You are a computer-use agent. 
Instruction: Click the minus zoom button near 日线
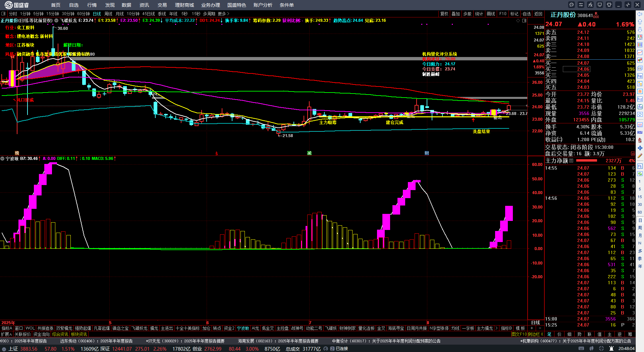540,328
